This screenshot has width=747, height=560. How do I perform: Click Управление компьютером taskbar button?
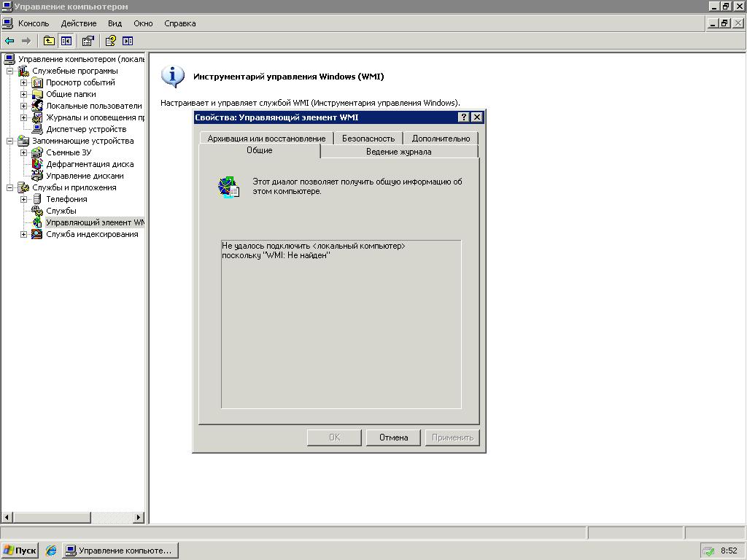click(120, 551)
